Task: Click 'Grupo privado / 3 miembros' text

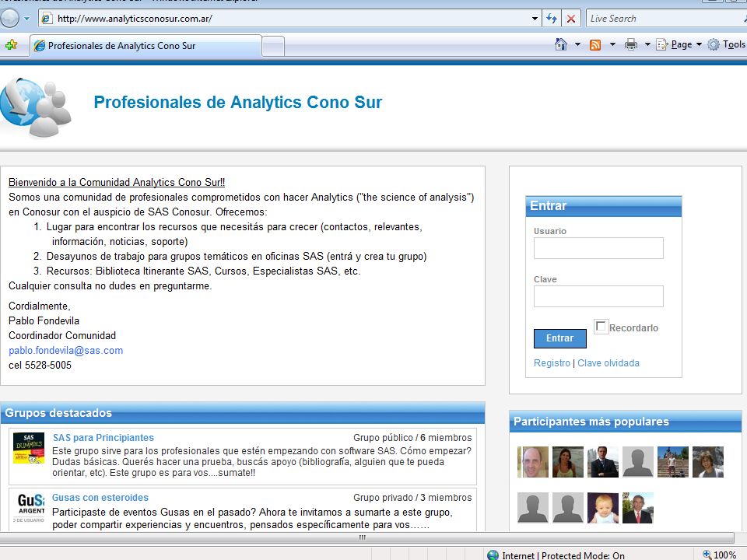Action: [412, 498]
